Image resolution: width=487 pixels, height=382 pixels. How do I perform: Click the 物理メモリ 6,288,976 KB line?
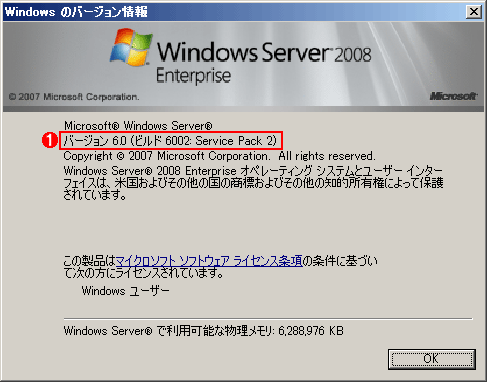click(204, 331)
